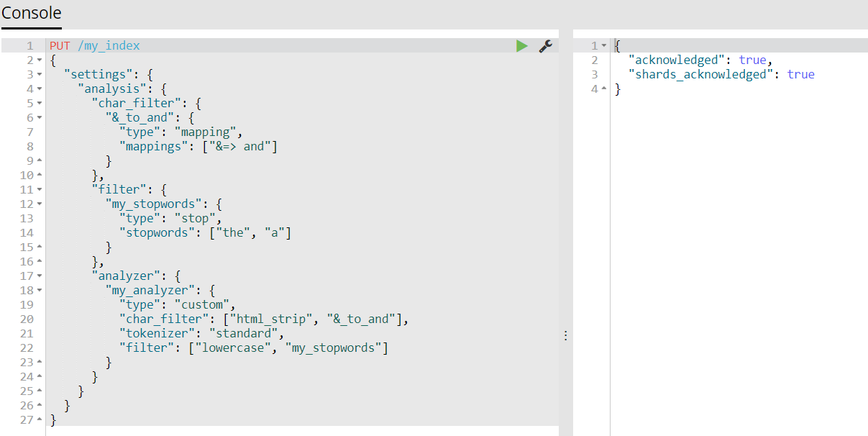
Task: Click the "&=> and" mapping value
Action: coord(240,147)
